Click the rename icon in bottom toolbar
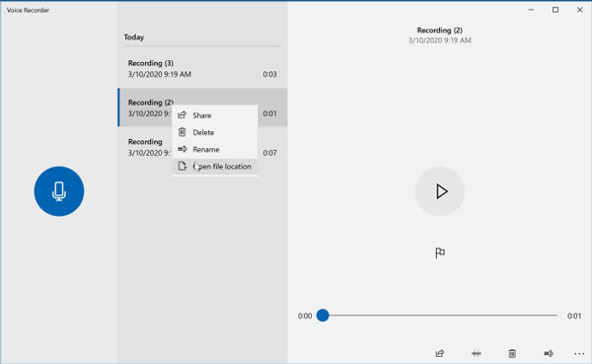 pos(549,353)
